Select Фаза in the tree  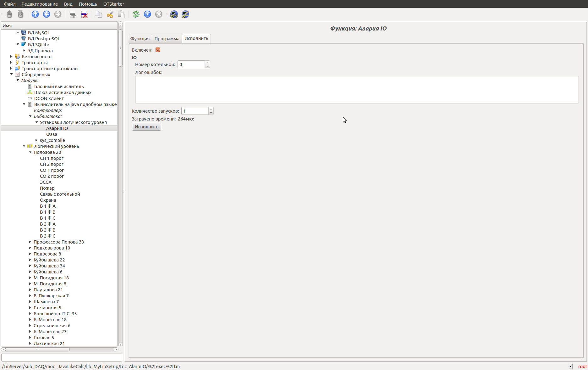tap(52, 134)
